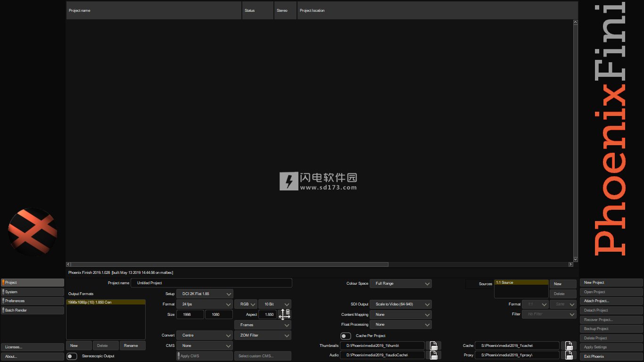Viewport: 644px width, 362px height.
Task: Open the source Filter No Filter dropdown
Action: coord(549,314)
